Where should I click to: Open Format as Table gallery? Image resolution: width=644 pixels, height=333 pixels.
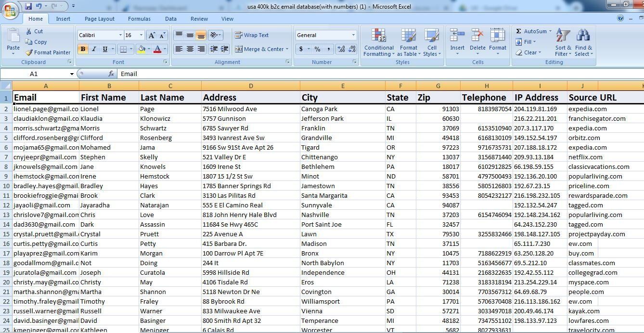pyautogui.click(x=408, y=42)
